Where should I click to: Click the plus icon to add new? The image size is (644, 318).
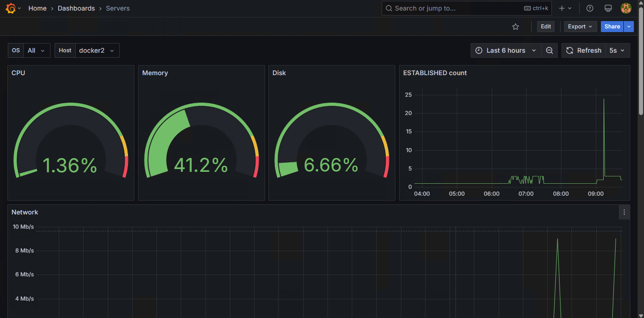pos(562,8)
